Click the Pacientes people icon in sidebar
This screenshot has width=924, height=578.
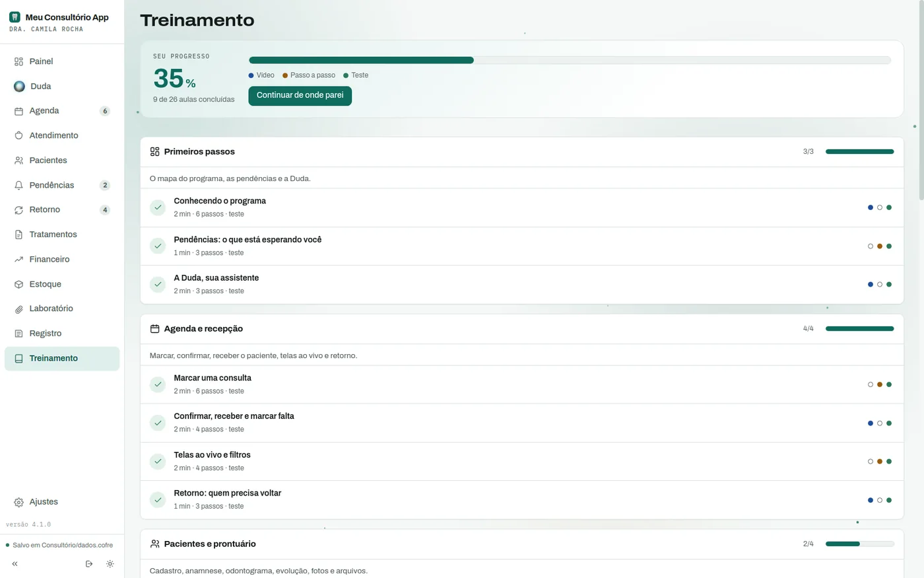coord(18,161)
